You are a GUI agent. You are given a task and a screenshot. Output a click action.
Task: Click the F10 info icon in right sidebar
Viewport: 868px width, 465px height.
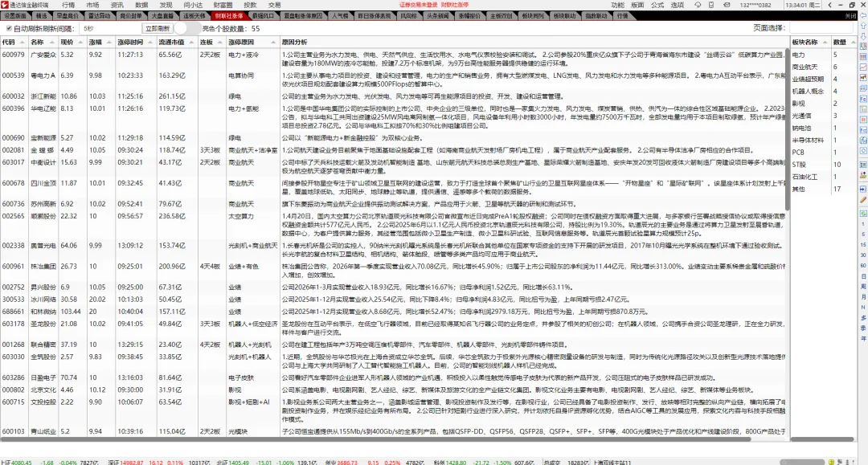863,99
